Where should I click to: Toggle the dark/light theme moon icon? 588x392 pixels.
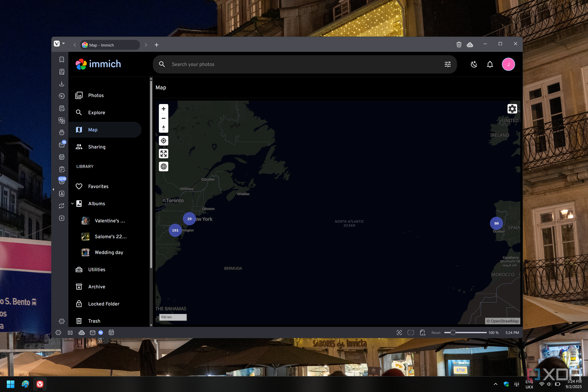pyautogui.click(x=474, y=64)
